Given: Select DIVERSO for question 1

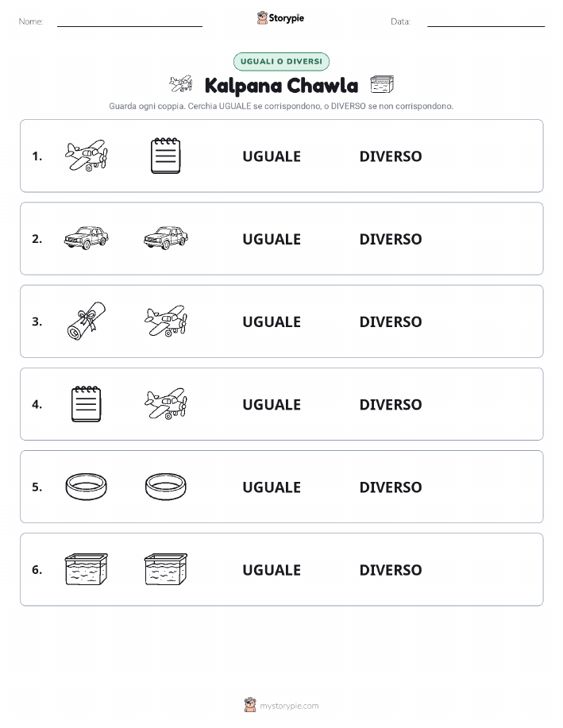Looking at the screenshot, I should tap(391, 156).
